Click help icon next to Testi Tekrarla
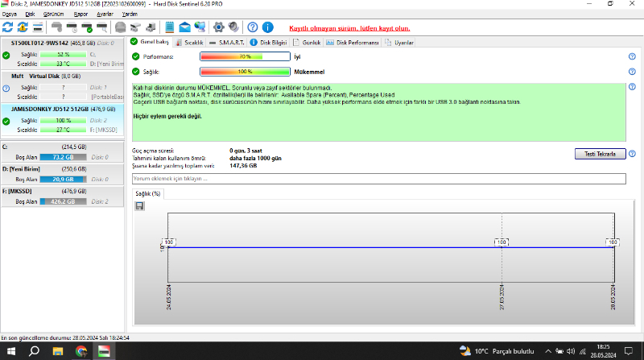The image size is (644, 360). click(632, 154)
